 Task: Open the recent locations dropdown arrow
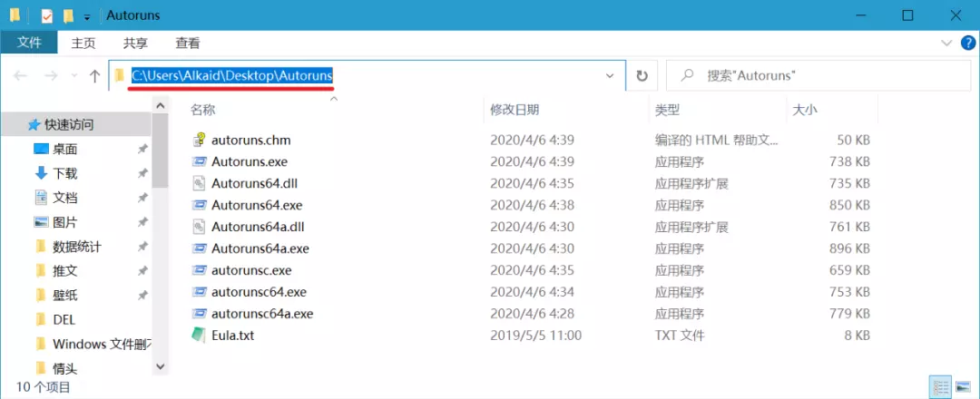[74, 76]
